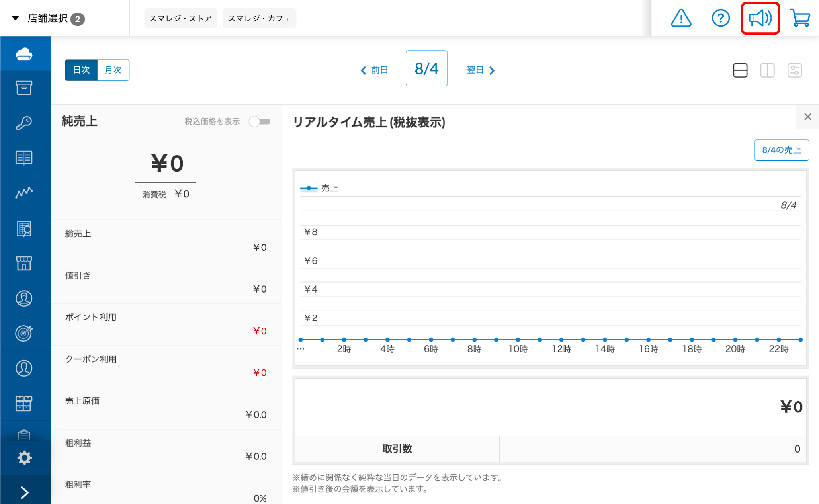Open the archive box icon in sidebar

(x=24, y=88)
